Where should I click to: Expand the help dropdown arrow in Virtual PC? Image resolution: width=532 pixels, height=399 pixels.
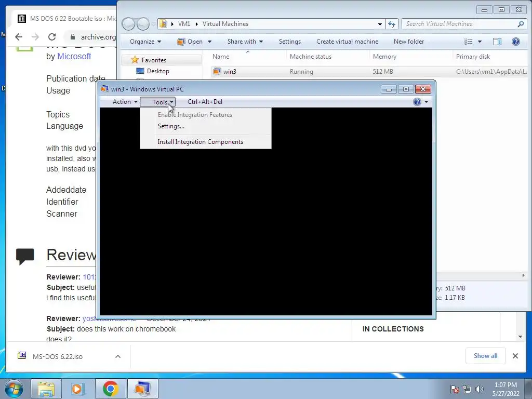pos(426,102)
